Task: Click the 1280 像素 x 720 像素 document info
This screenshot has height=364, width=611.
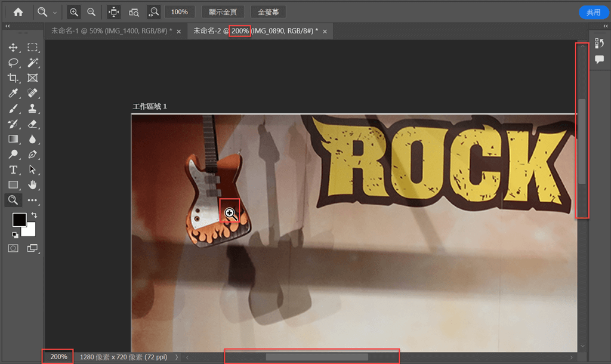Action: point(124,357)
